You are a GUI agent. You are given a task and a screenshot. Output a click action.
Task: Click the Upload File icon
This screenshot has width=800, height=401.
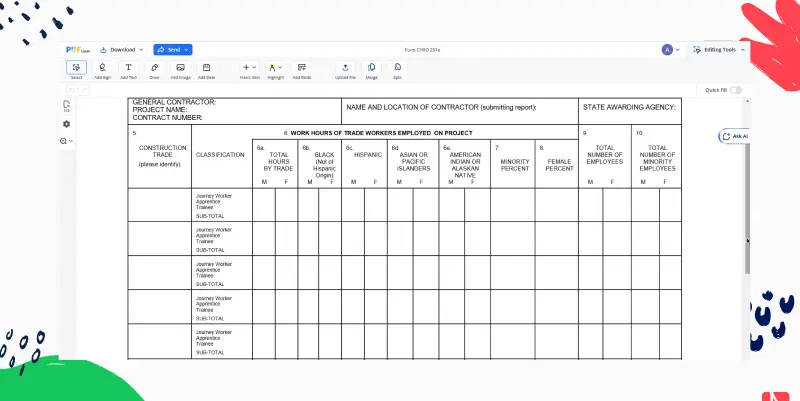click(345, 67)
